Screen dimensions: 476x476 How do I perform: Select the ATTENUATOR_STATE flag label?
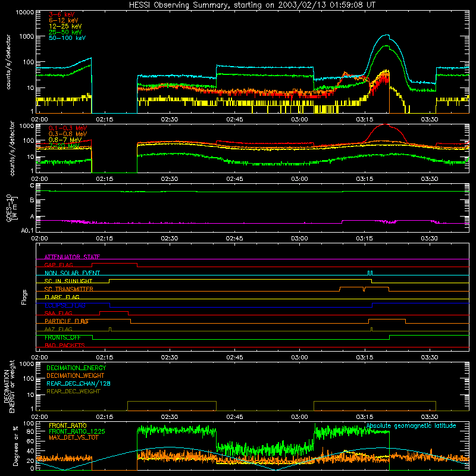pos(72,257)
